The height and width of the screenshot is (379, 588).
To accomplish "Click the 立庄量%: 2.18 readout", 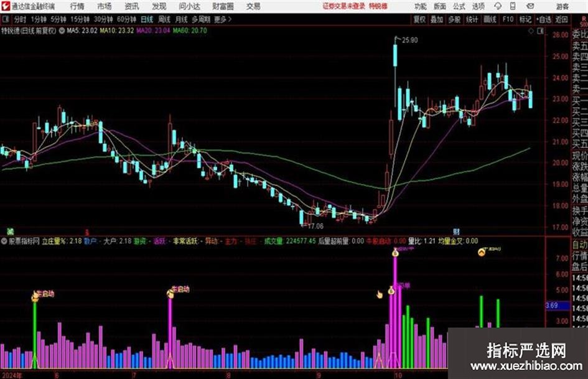I will click(x=62, y=241).
